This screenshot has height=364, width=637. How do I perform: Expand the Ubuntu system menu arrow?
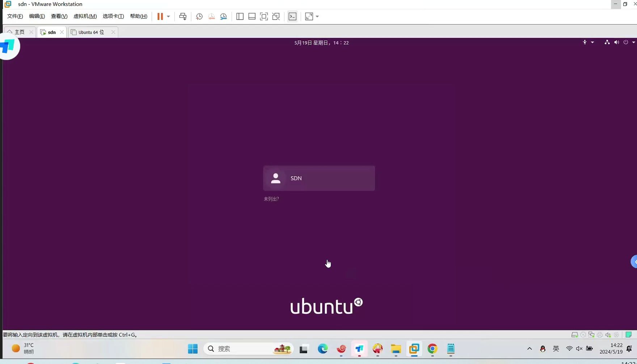(633, 42)
